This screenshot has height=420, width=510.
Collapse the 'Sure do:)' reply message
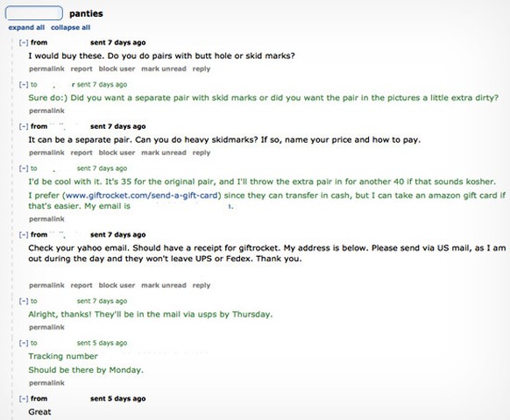coord(24,84)
